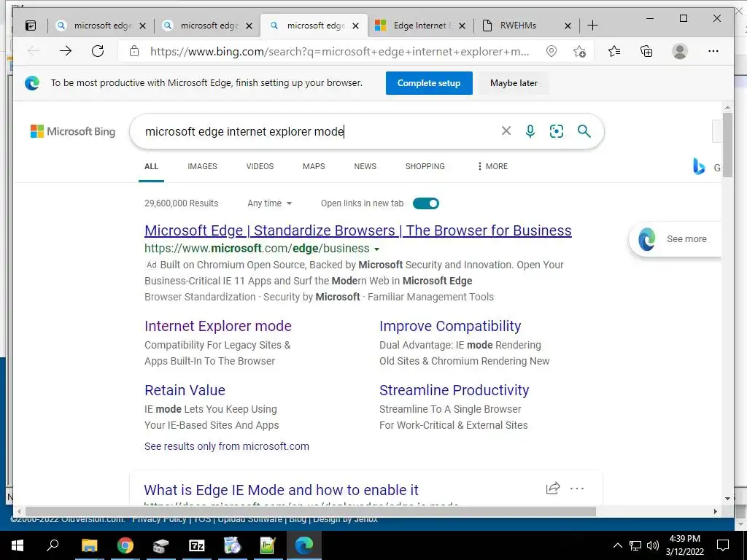Open 7-Zip from the taskbar
Image resolution: width=747 pixels, height=560 pixels.
point(197,545)
